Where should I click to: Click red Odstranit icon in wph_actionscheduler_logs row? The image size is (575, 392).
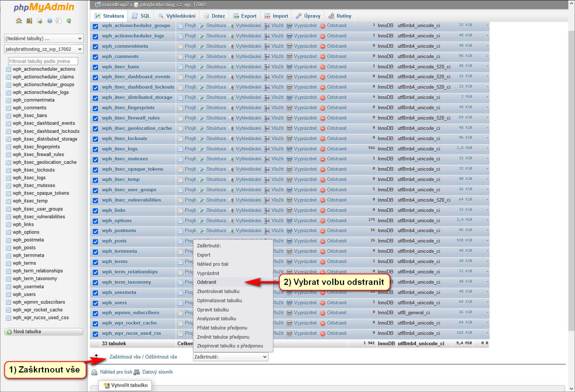pyautogui.click(x=323, y=36)
